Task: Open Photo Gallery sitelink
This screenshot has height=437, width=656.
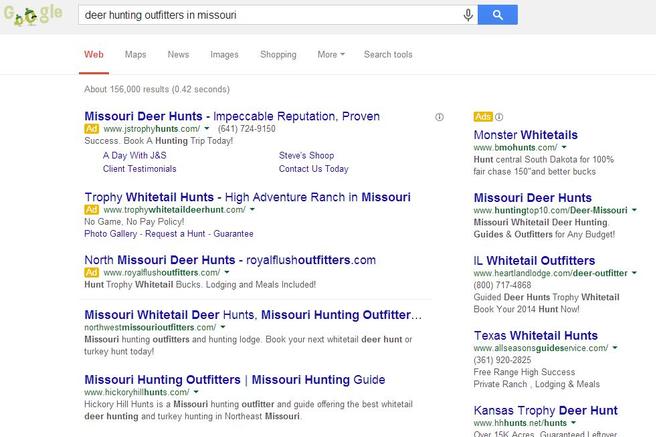Action: tap(111, 234)
